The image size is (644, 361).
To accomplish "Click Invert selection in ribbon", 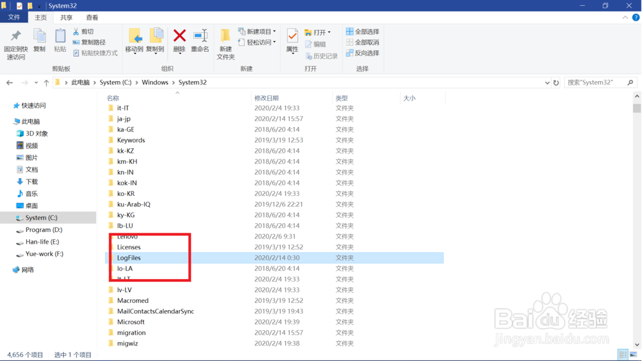I will 362,53.
